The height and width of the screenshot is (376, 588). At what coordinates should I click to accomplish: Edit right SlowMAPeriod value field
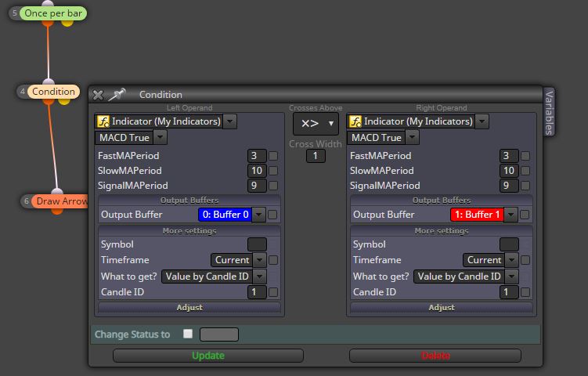tap(509, 171)
